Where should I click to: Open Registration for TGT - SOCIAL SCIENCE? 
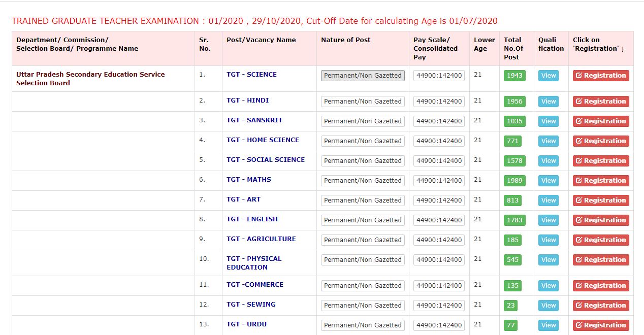[601, 161]
